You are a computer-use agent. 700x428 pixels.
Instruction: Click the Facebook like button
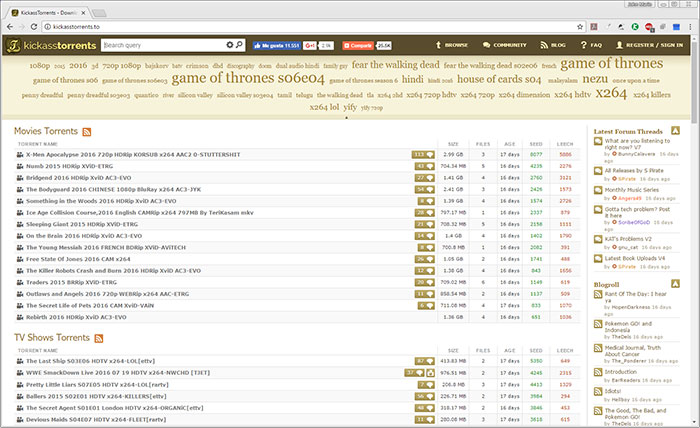[276, 46]
